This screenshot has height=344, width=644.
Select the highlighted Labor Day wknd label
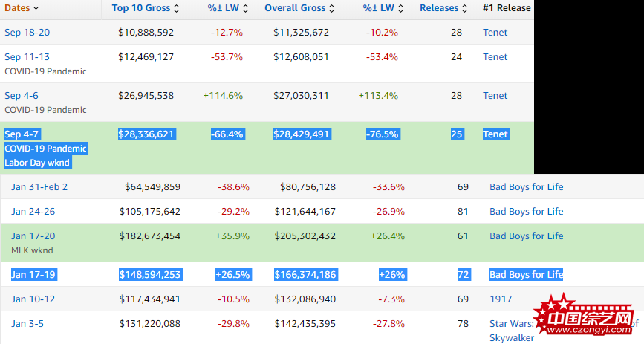pyautogui.click(x=38, y=163)
